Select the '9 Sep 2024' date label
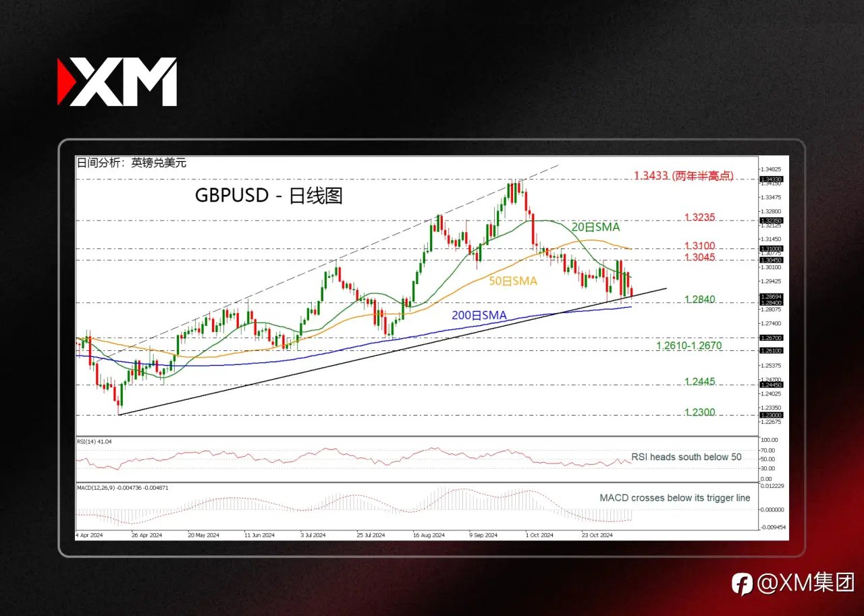 tap(482, 536)
